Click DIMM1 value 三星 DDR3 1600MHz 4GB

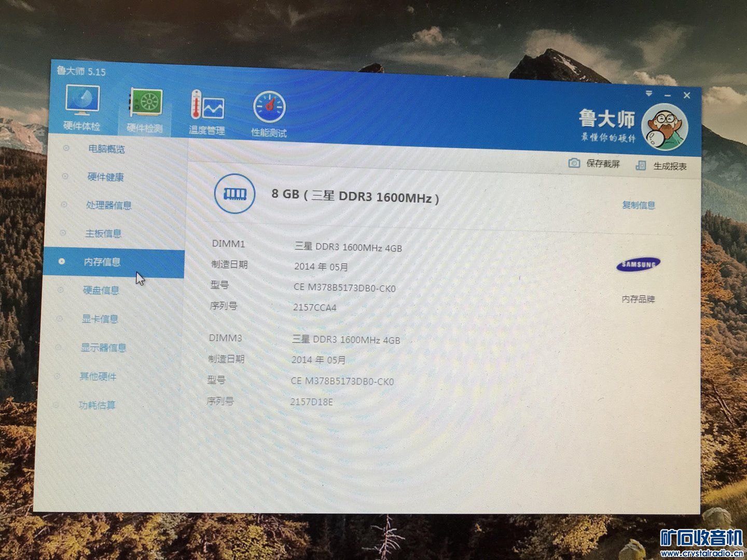coord(348,247)
